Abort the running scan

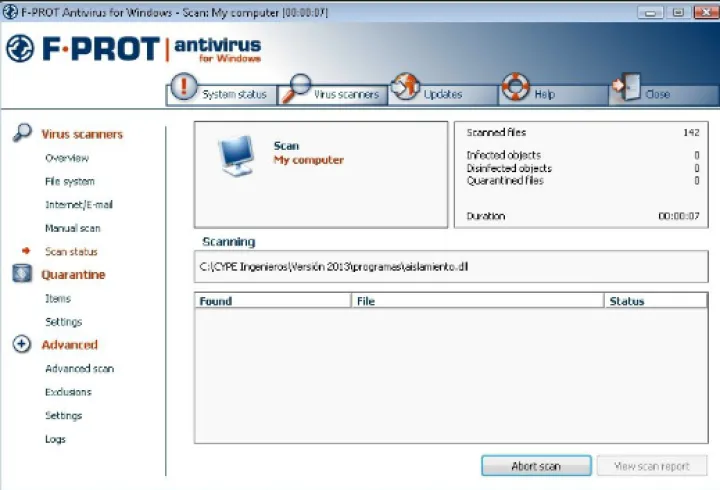click(536, 466)
